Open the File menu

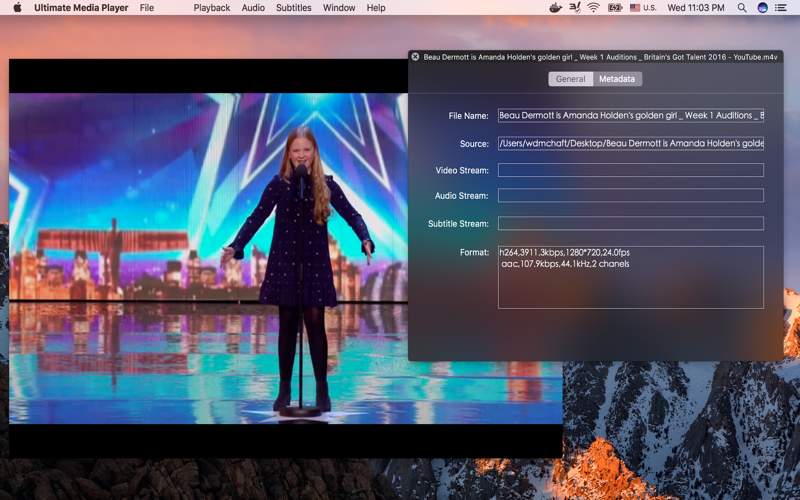[x=147, y=8]
